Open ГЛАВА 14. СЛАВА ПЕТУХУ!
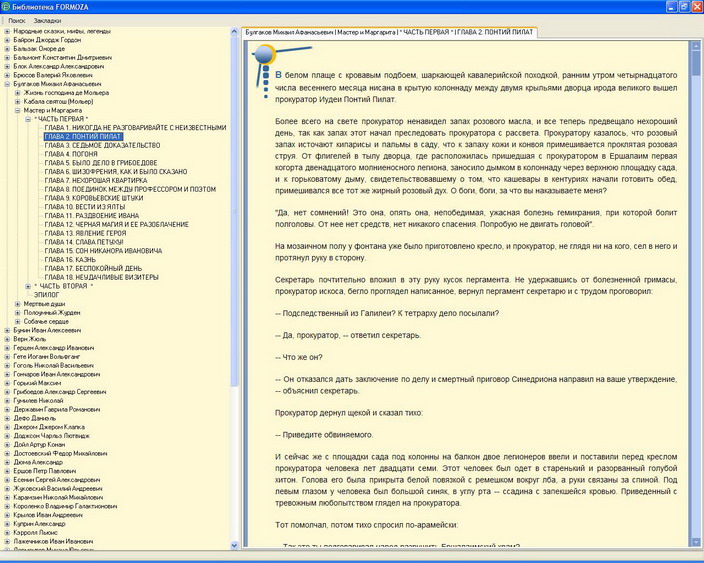This screenshot has height=563, width=704. [84, 242]
